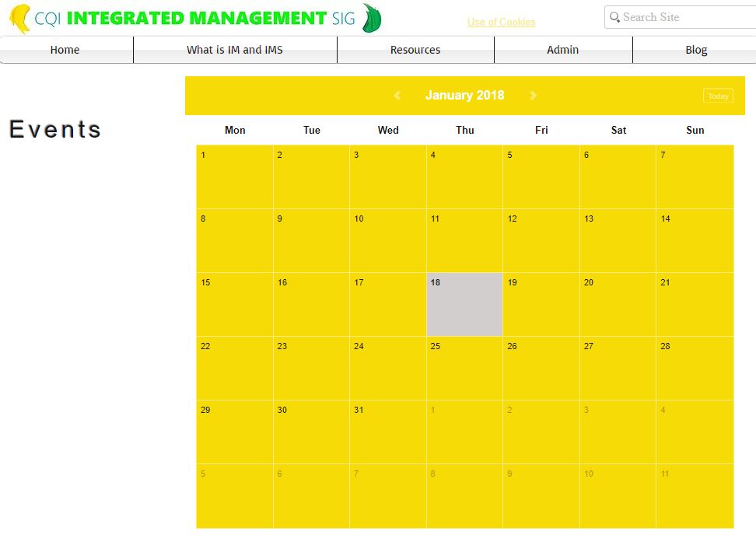Open the Home menu item
The image size is (756, 542).
[65, 50]
